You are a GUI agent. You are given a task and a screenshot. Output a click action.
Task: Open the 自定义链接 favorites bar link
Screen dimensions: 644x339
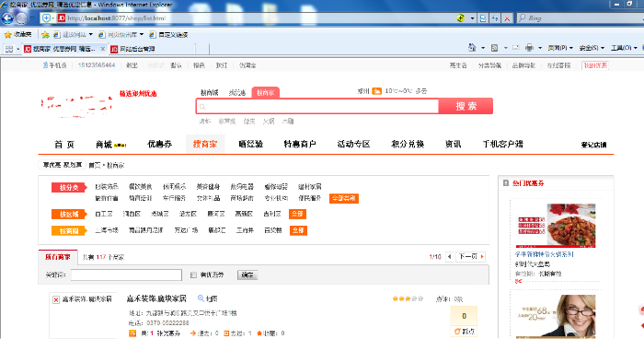pos(168,35)
